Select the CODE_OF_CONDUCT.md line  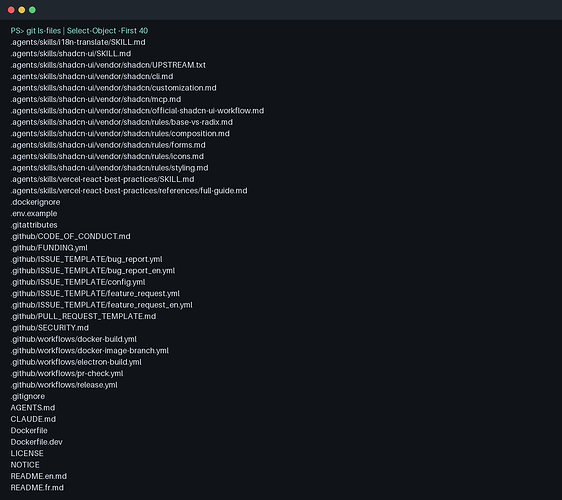click(70, 237)
